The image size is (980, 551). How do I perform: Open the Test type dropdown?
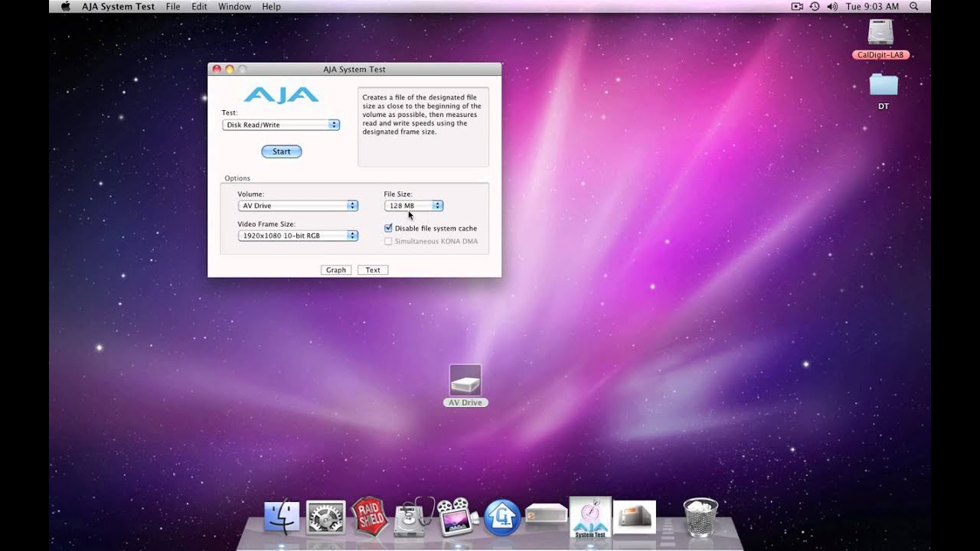[x=281, y=125]
